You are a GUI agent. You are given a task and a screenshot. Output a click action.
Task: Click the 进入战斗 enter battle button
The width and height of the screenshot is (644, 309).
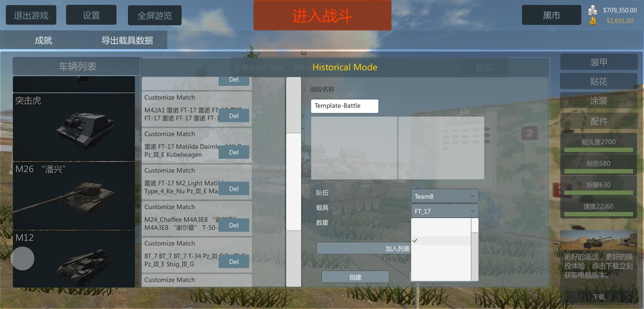(322, 15)
